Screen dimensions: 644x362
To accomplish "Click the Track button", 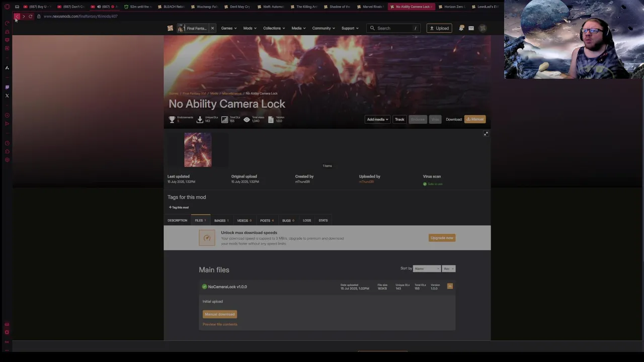I will pos(399,119).
